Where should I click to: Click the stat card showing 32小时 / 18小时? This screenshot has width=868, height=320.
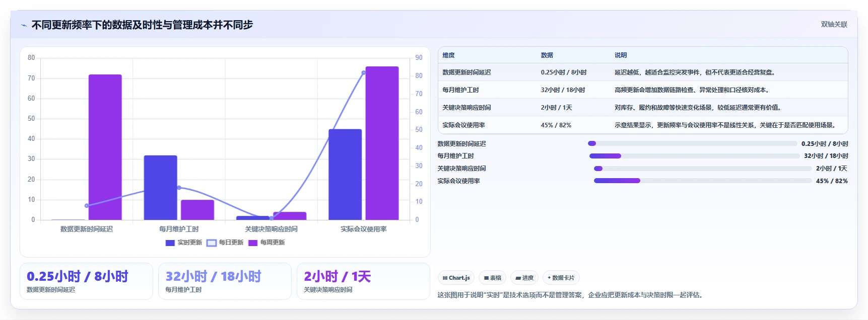point(225,281)
